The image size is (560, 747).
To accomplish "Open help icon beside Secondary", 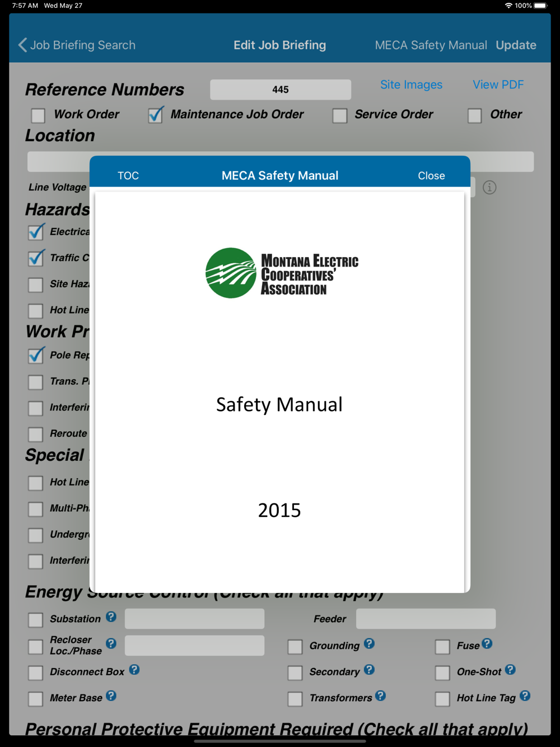I will tap(369, 669).
